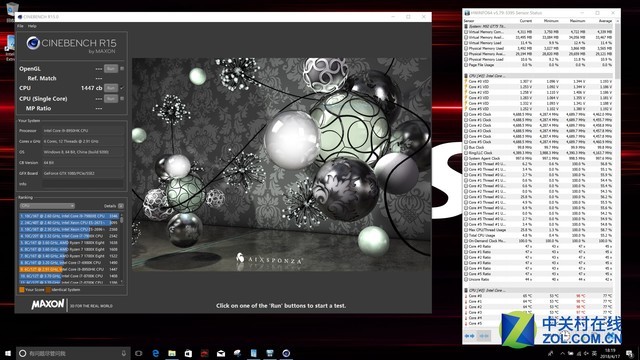Image resolution: width=640 pixels, height=360 pixels.
Task: Click the Current column header in HWiNFO
Action: click(x=526, y=21)
